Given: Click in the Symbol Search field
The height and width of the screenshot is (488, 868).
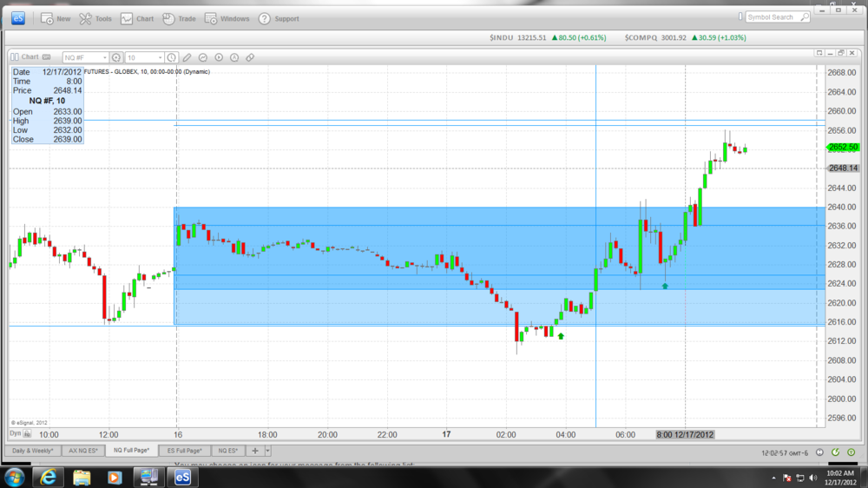Looking at the screenshot, I should point(772,17).
